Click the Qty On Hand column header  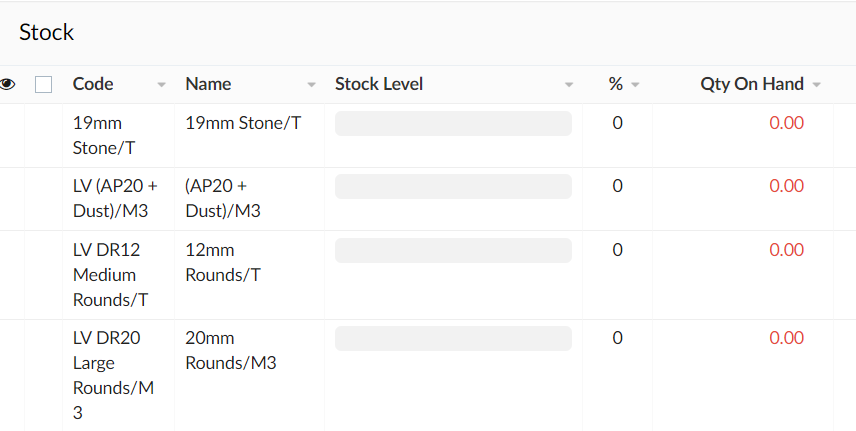752,84
